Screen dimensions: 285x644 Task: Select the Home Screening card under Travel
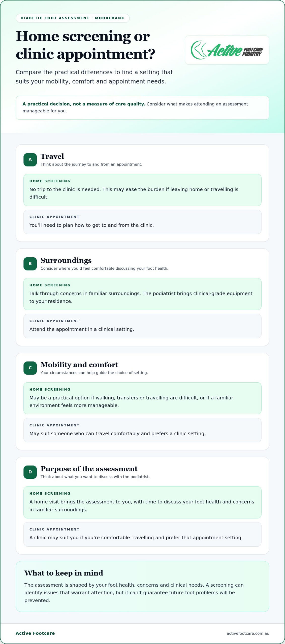(x=142, y=190)
